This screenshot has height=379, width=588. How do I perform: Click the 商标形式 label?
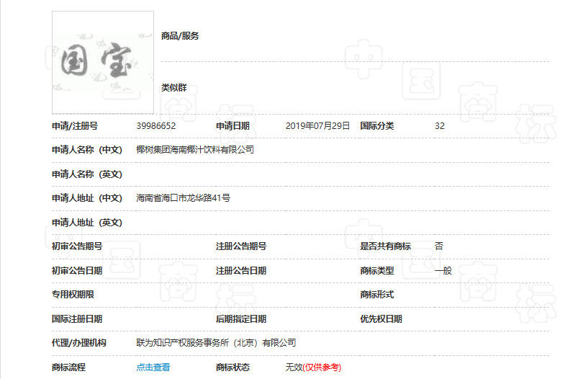point(377,295)
